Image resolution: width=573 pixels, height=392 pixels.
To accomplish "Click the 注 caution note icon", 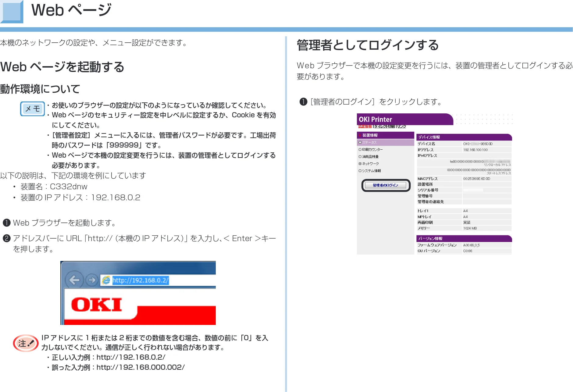I will (26, 343).
